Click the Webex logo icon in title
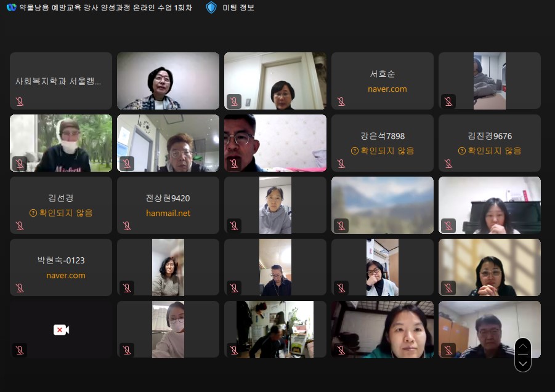Image resolution: width=555 pixels, height=392 pixels. [11, 7]
